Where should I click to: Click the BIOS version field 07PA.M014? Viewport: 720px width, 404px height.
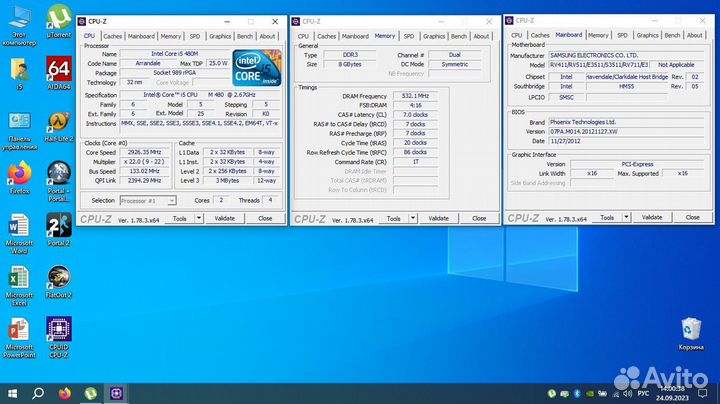626,132
